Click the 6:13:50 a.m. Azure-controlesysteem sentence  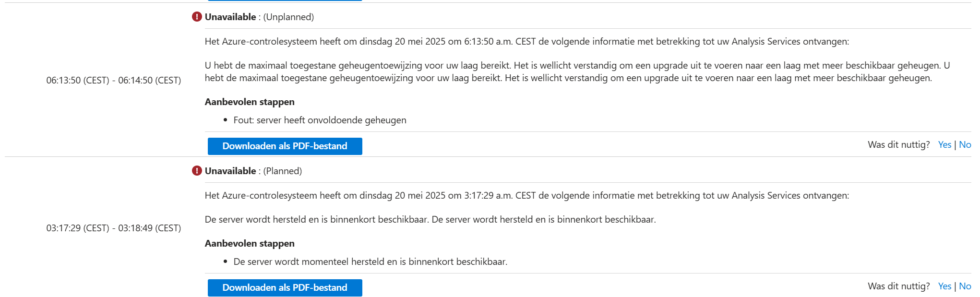[527, 41]
